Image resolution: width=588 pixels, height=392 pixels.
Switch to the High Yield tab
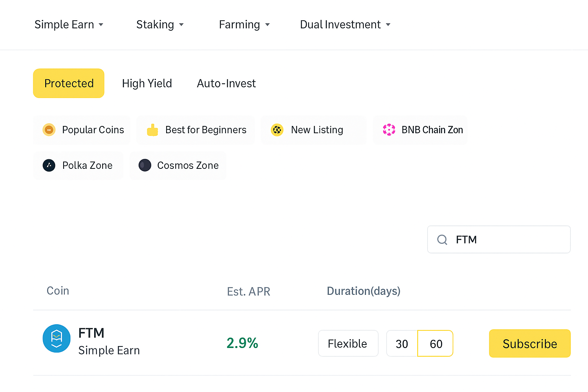pos(147,83)
